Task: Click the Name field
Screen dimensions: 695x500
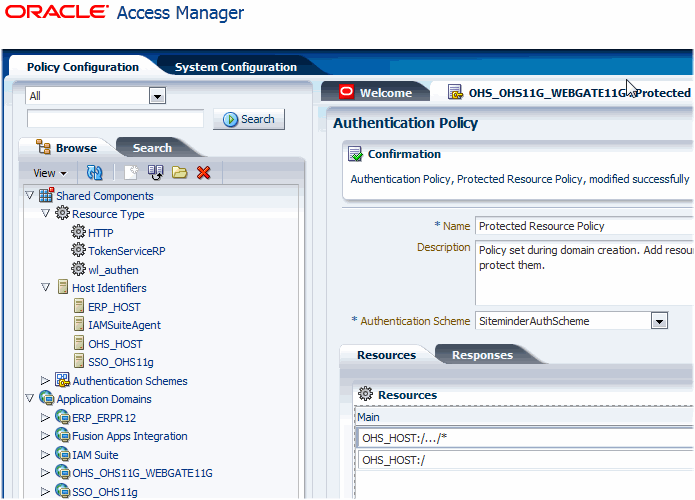Action: point(584,226)
